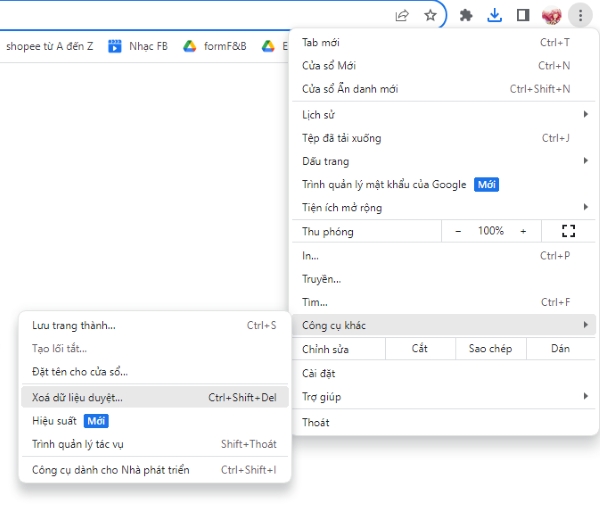600x513 pixels.
Task: Open the Extensions puzzle piece icon
Action: 466,15
